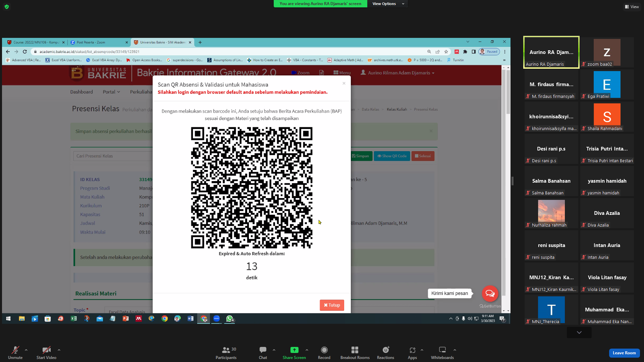Image resolution: width=644 pixels, height=362 pixels.
Task: Switch to the Post Peserta - Zoom tab
Action: click(x=97, y=42)
